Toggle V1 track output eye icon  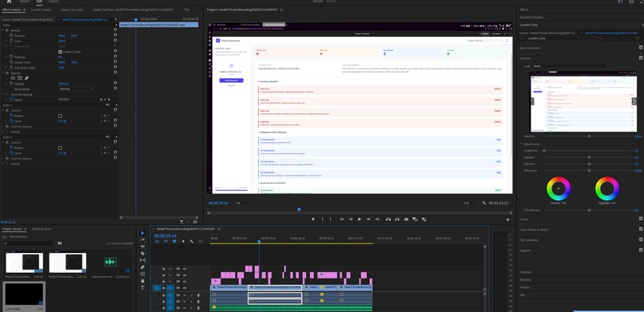(x=185, y=288)
